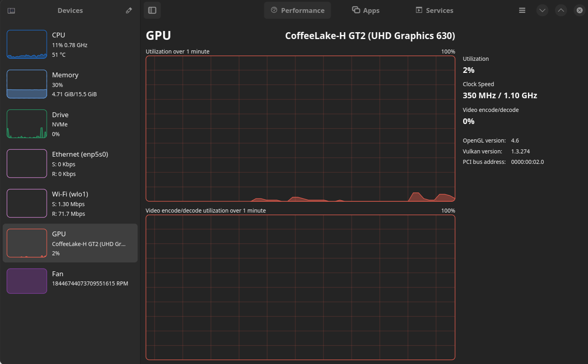Viewport: 588px width, 364px height.
Task: Click the sidebar panel icon beside Devices
Action: [x=11, y=10]
